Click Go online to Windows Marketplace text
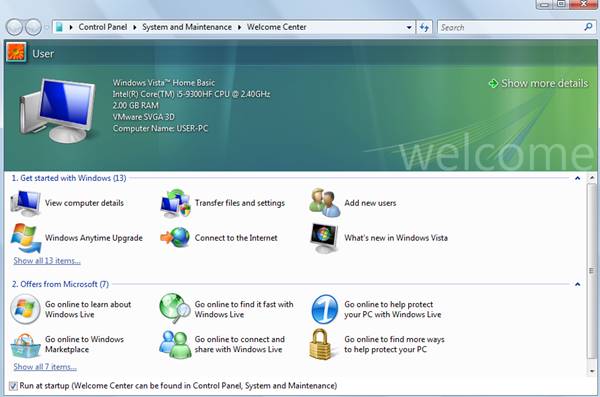This screenshot has height=397, width=600. pos(84,344)
